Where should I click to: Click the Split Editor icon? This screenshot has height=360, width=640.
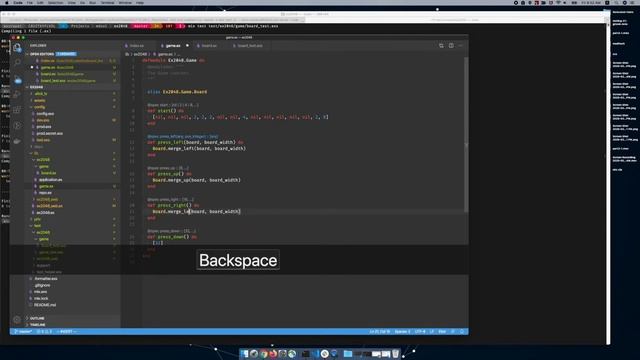point(451,46)
